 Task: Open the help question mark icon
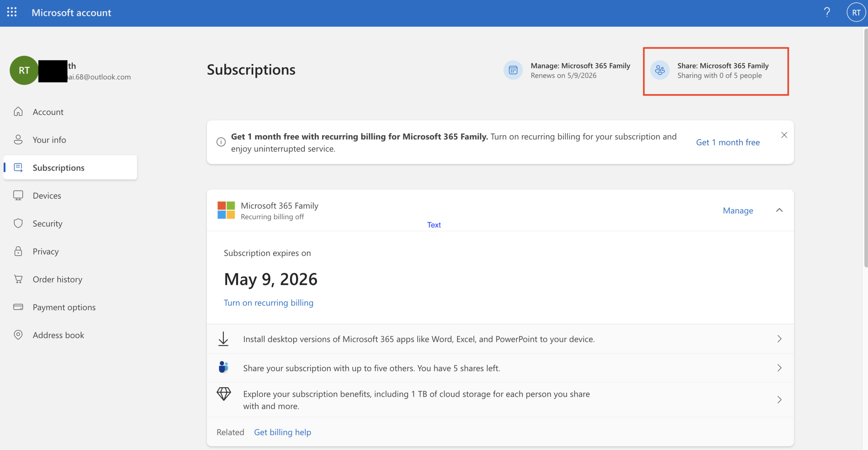point(827,13)
